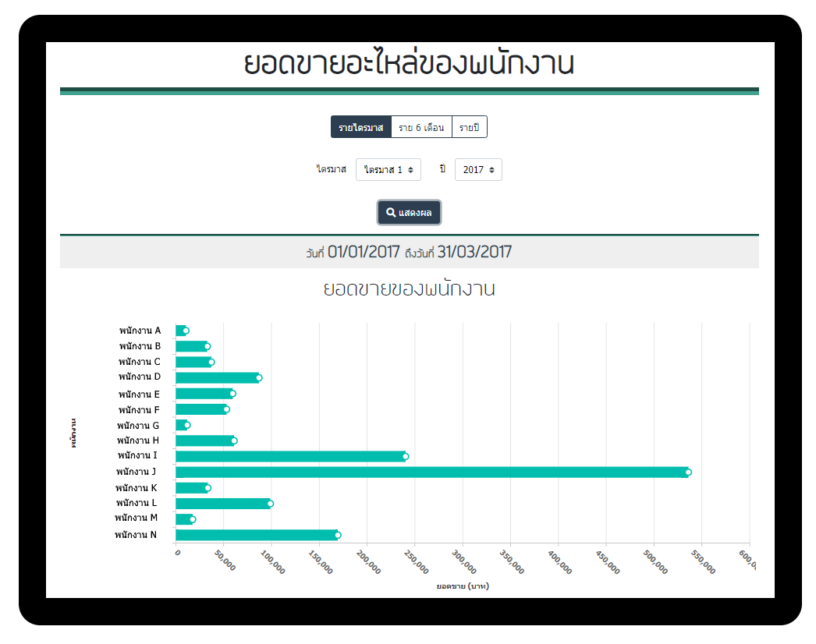Click the bar for พนักงาน I

(x=289, y=456)
